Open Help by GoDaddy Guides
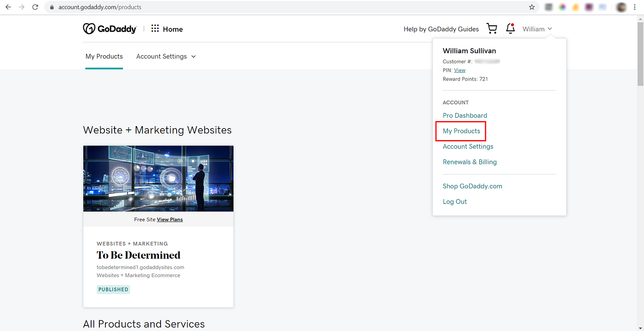 [x=441, y=29]
